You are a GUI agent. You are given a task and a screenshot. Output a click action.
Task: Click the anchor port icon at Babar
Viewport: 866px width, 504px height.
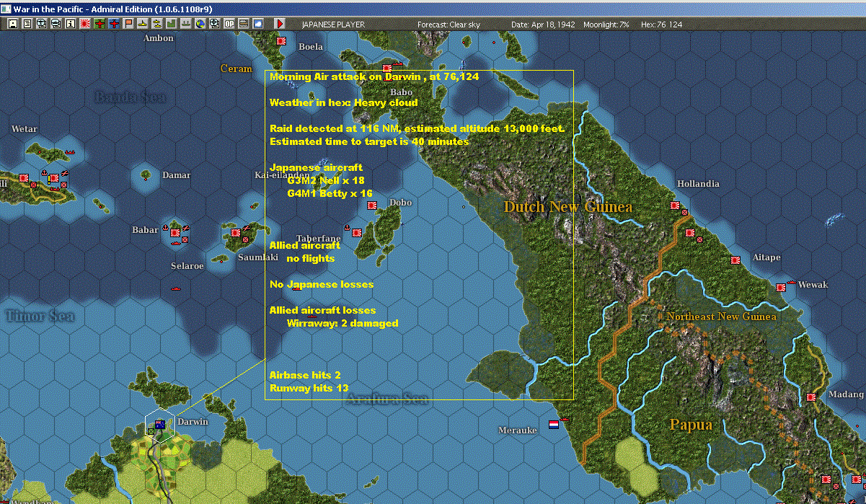(x=165, y=227)
